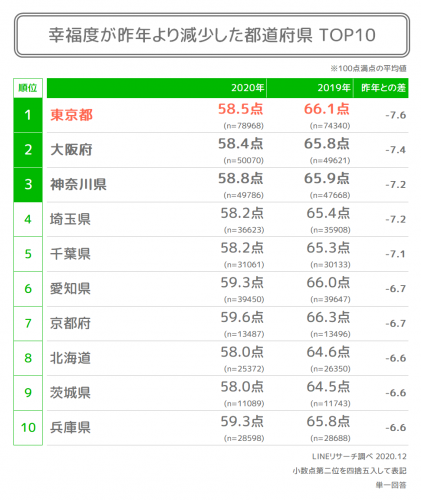Screen dimensions: 421x500
Task: Select the rank 1 green badge
Action: tap(28, 115)
